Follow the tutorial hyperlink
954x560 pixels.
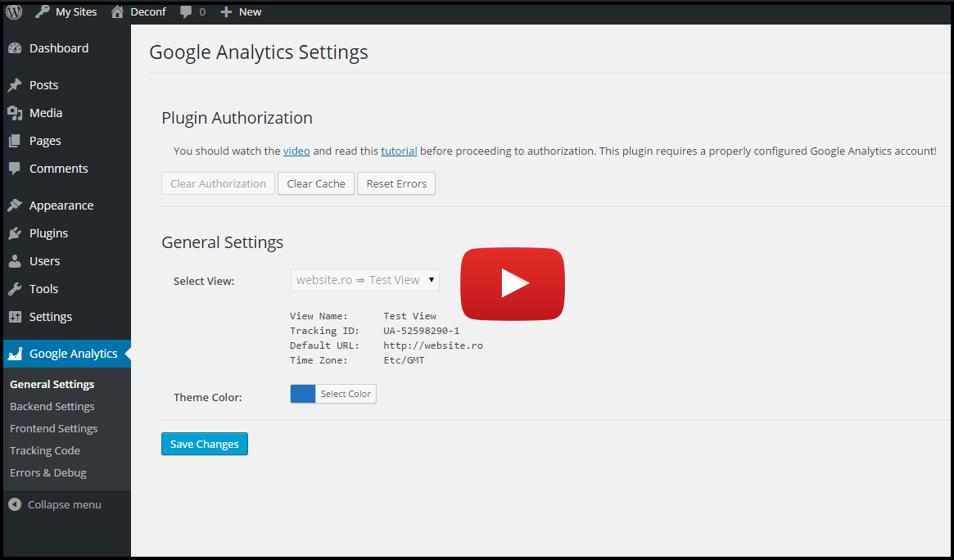399,151
